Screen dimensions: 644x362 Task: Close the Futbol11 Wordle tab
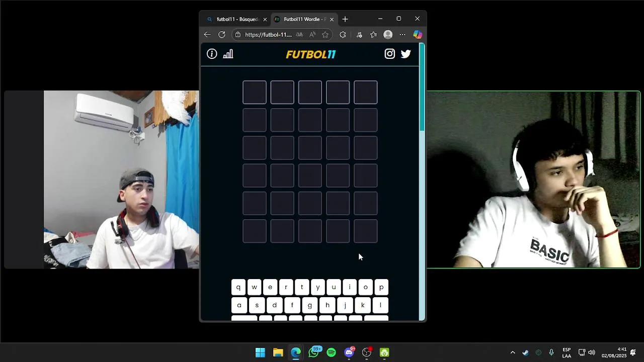pyautogui.click(x=332, y=19)
